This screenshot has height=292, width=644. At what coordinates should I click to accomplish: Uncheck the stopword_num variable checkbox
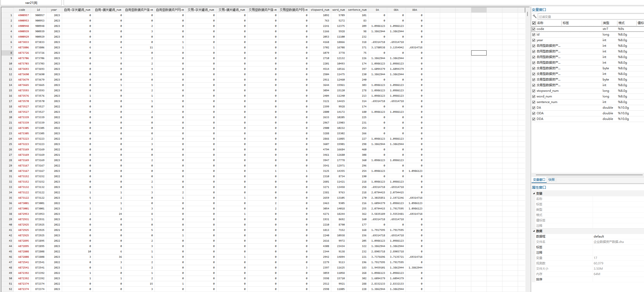(534, 91)
